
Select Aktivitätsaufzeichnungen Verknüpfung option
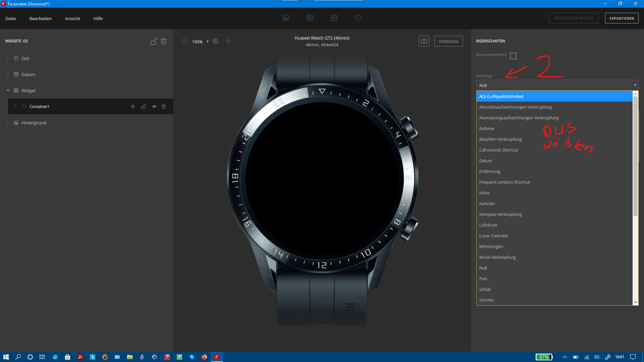554,107
